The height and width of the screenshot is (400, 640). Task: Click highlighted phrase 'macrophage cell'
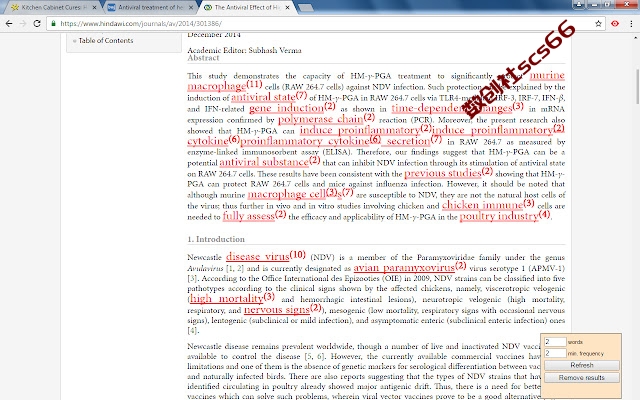coord(287,194)
